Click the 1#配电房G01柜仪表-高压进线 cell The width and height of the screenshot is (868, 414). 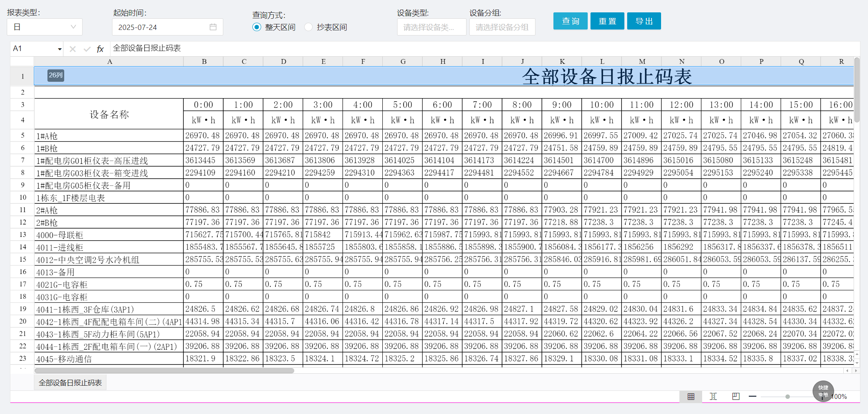[109, 160]
